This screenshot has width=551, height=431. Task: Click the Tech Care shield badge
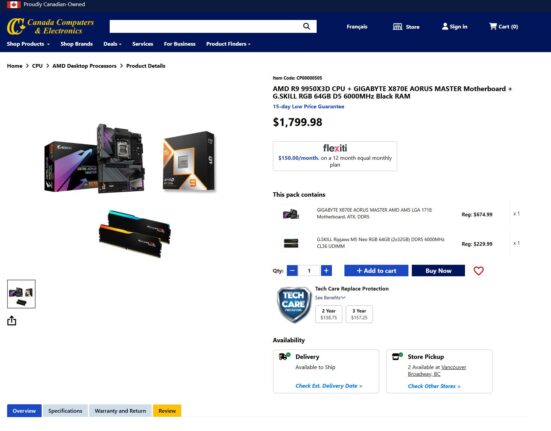(x=293, y=304)
